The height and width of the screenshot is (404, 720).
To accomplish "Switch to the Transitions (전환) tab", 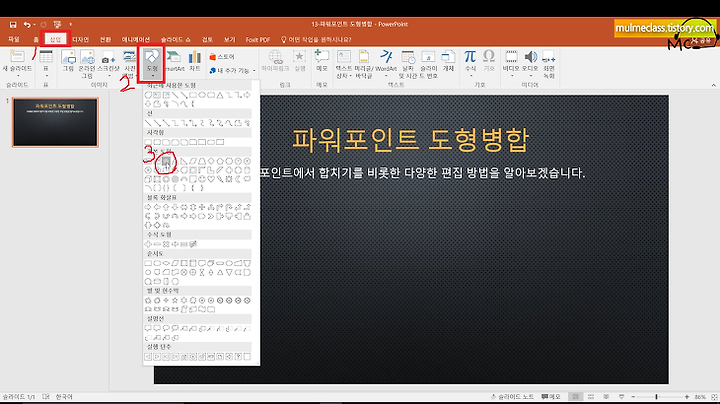I will tap(105, 39).
